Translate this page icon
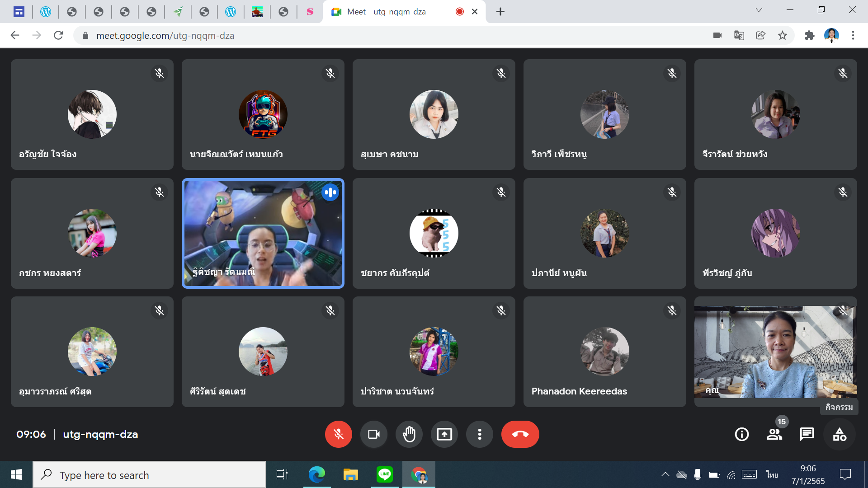 tap(739, 35)
